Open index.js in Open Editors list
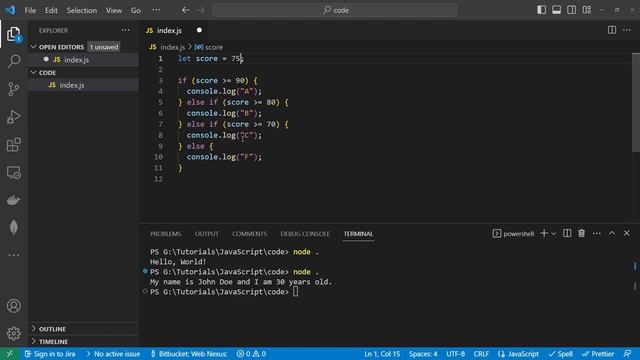Viewport: 640px width, 360px height. click(83, 60)
